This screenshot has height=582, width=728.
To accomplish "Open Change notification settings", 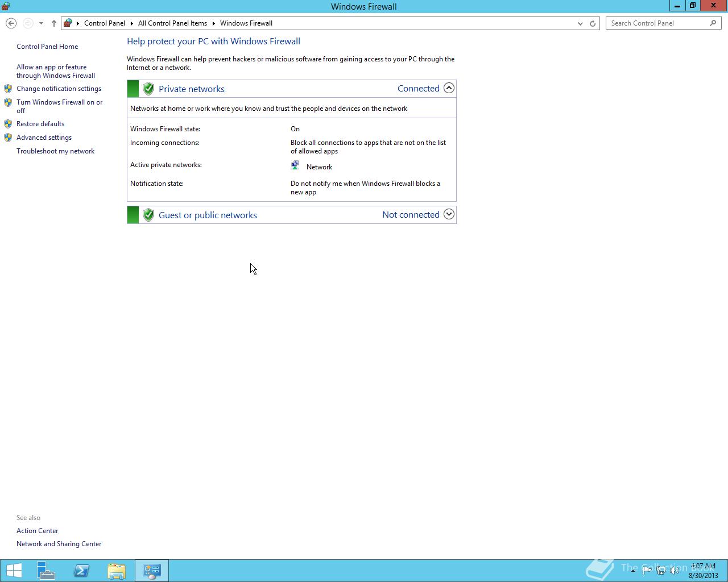I will pyautogui.click(x=59, y=89).
